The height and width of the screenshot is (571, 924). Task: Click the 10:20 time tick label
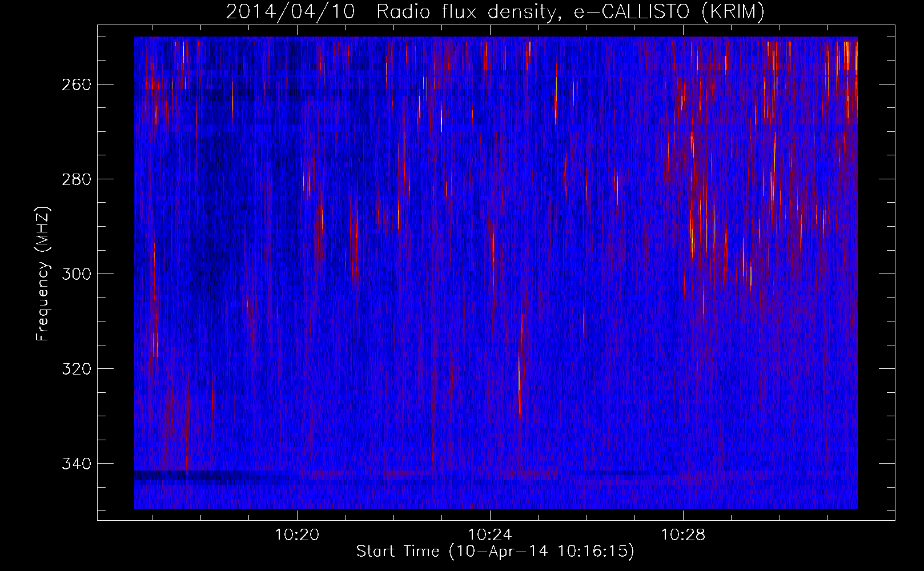[297, 535]
